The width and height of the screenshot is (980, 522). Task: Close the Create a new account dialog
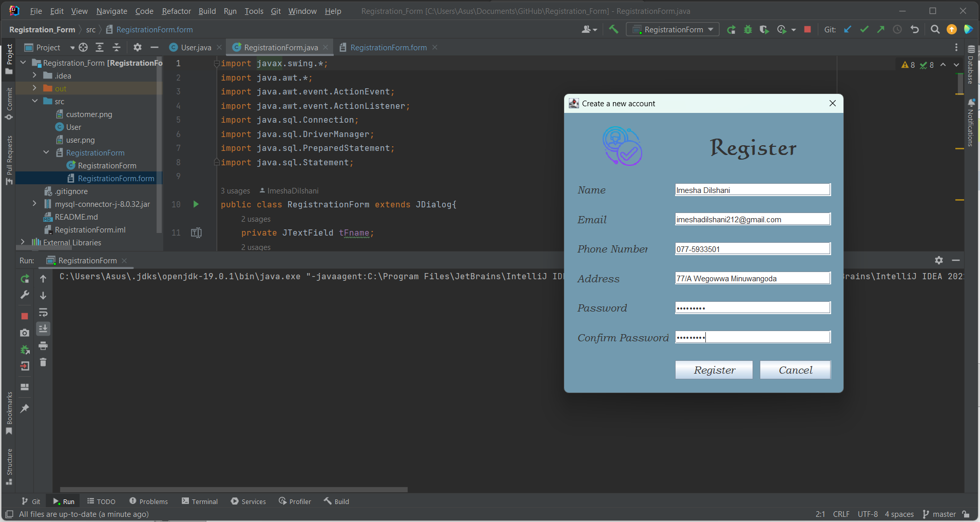[x=832, y=103]
